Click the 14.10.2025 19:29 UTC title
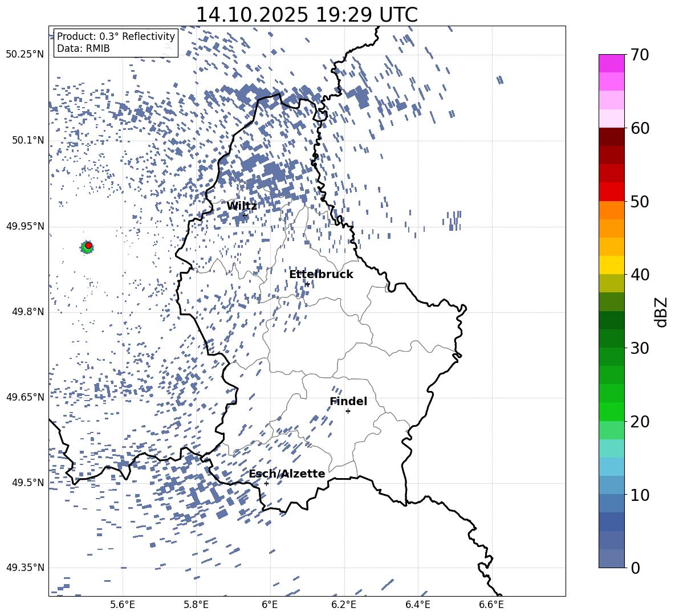Viewport: 675px width, 616px height. pyautogui.click(x=307, y=15)
